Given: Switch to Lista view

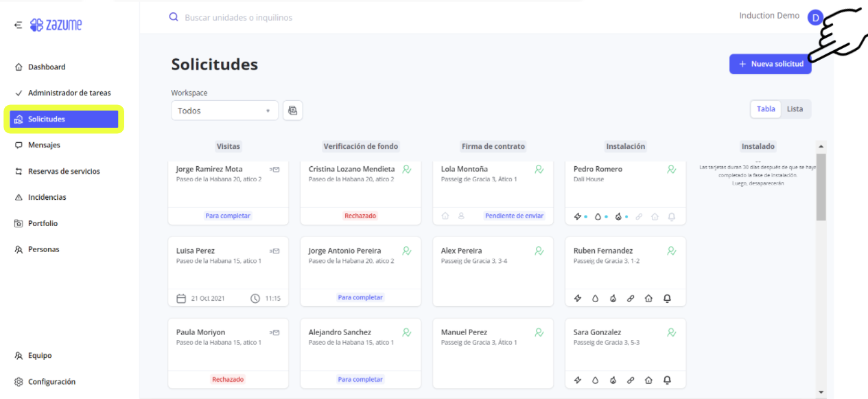Looking at the screenshot, I should pos(795,109).
